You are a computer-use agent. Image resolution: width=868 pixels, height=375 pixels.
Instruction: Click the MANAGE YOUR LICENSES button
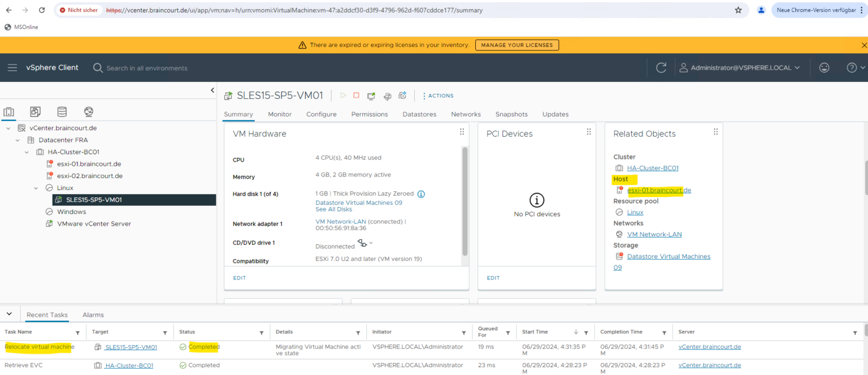coord(517,45)
